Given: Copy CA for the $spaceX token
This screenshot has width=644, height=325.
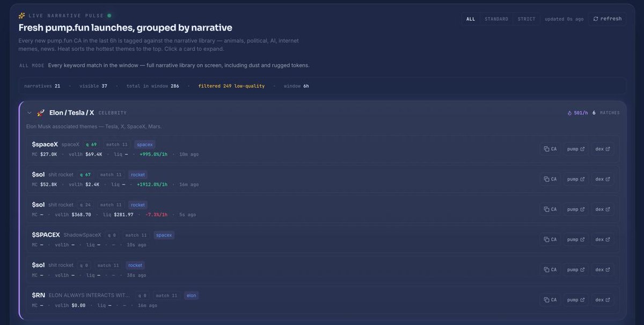Looking at the screenshot, I should pyautogui.click(x=550, y=149).
